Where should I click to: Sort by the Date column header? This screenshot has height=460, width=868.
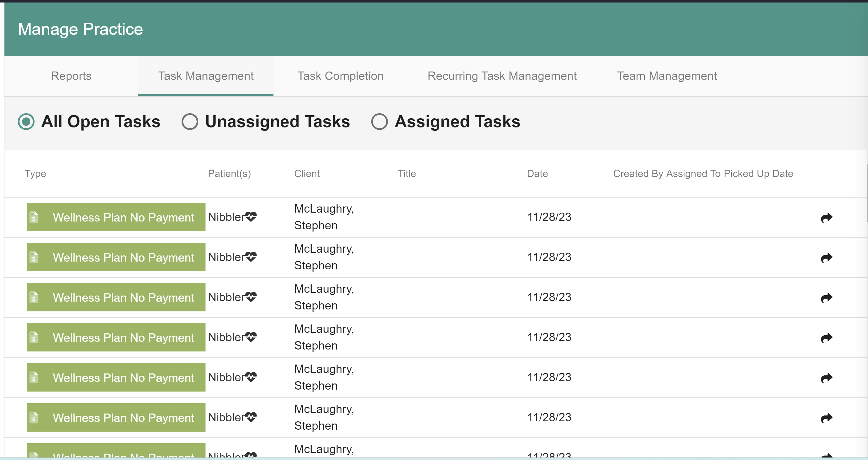coord(537,174)
